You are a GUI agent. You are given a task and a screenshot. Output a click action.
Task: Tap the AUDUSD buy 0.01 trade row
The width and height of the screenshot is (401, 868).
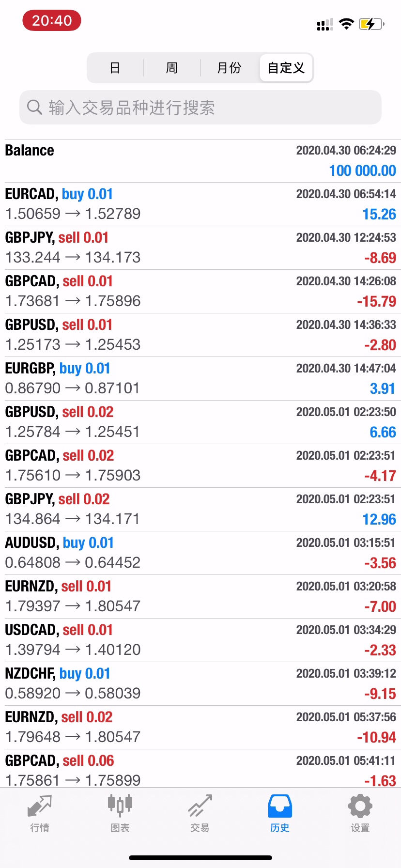coord(200,553)
